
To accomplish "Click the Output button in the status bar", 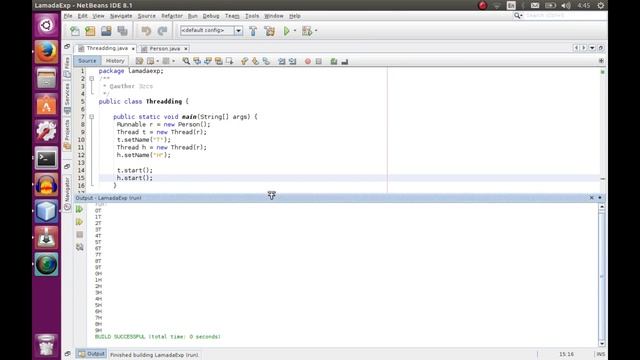I will (92, 354).
